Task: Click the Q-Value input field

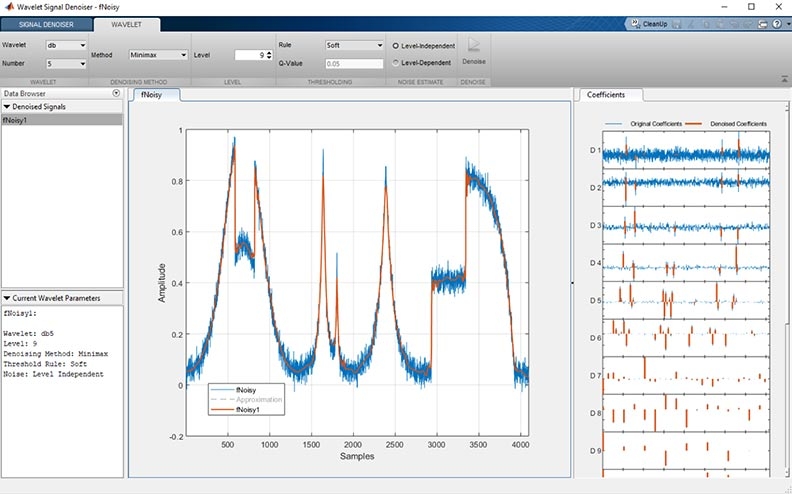Action: (354, 64)
